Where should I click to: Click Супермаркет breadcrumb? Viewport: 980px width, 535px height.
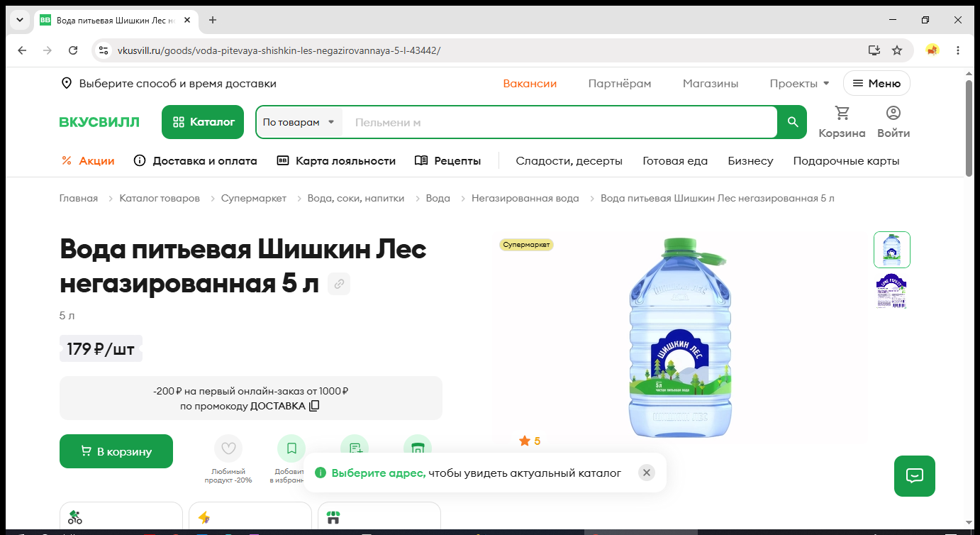pyautogui.click(x=254, y=198)
